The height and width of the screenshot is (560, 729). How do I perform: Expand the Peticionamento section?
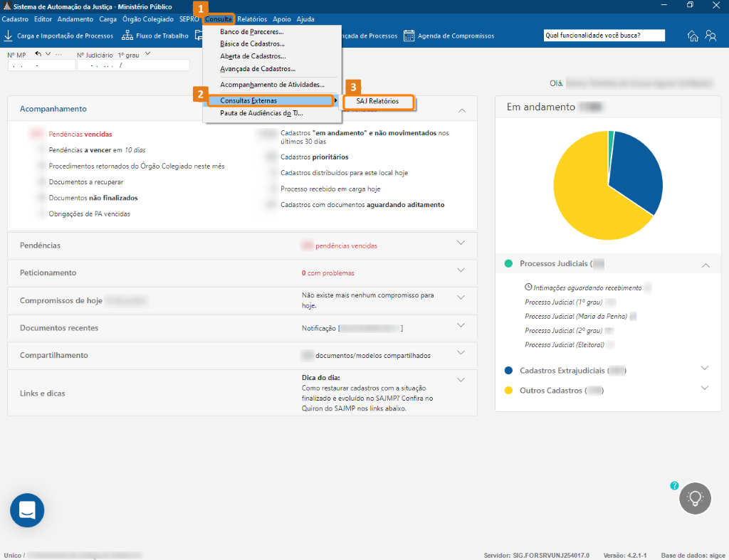[461, 270]
